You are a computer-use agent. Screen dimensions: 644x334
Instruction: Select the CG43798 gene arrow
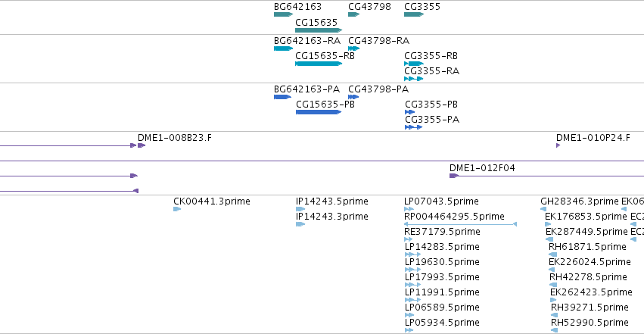353,14
